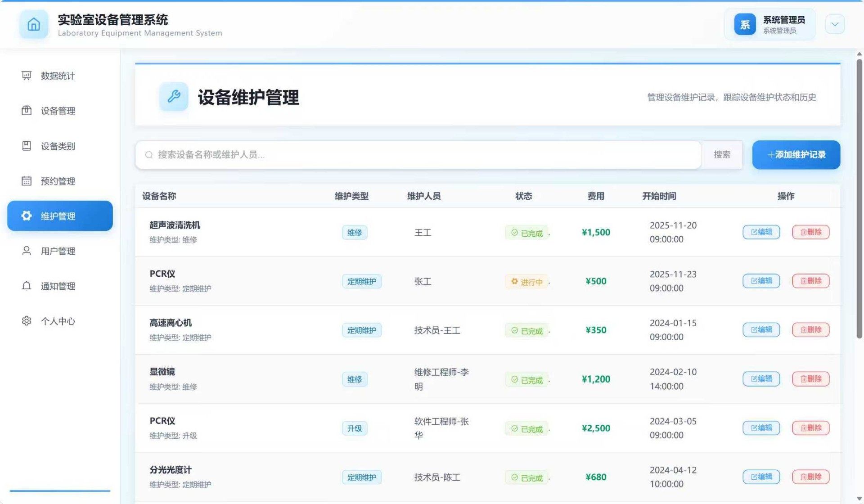The height and width of the screenshot is (504, 864).
Task: Click the personal center gear icon
Action: tap(27, 321)
